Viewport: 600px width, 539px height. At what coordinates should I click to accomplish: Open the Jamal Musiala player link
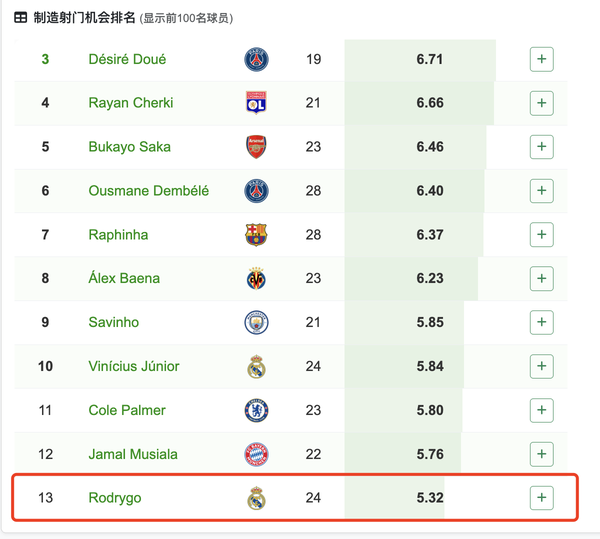133,454
